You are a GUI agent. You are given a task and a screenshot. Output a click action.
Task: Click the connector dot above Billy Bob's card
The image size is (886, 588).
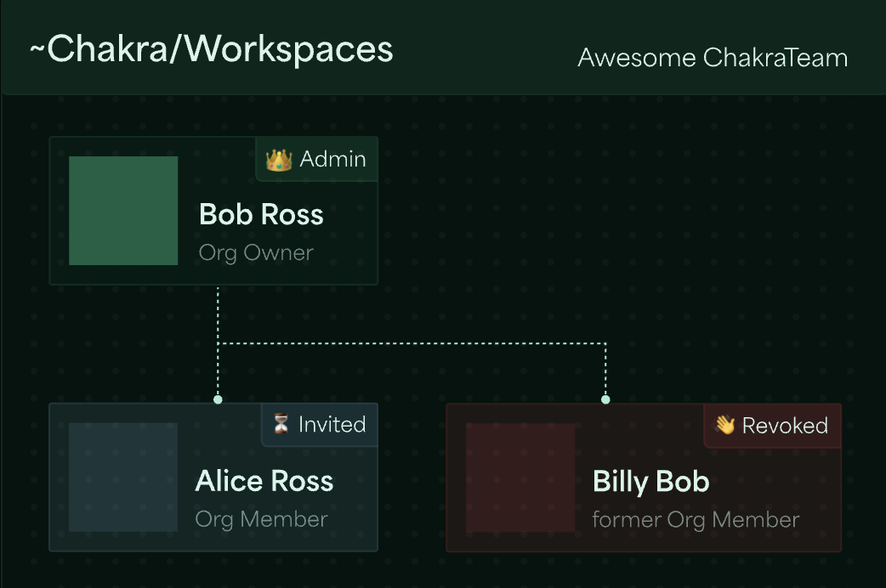tap(605, 399)
